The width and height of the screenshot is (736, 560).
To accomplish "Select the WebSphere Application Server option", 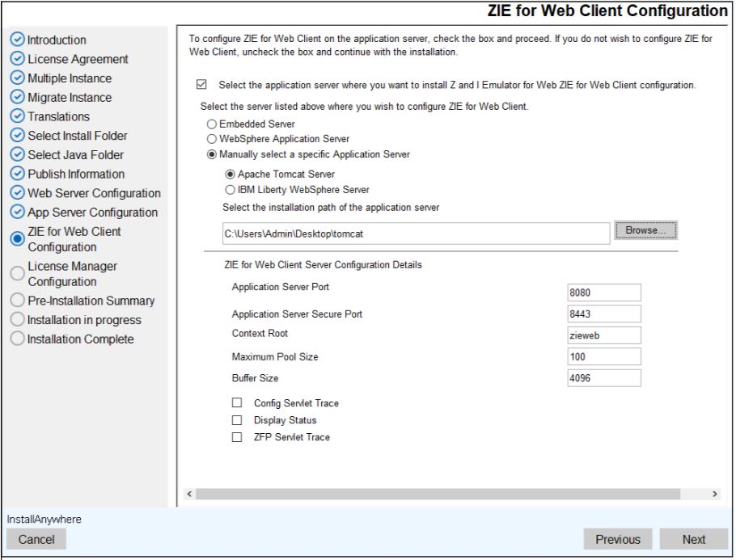I will pos(212,139).
